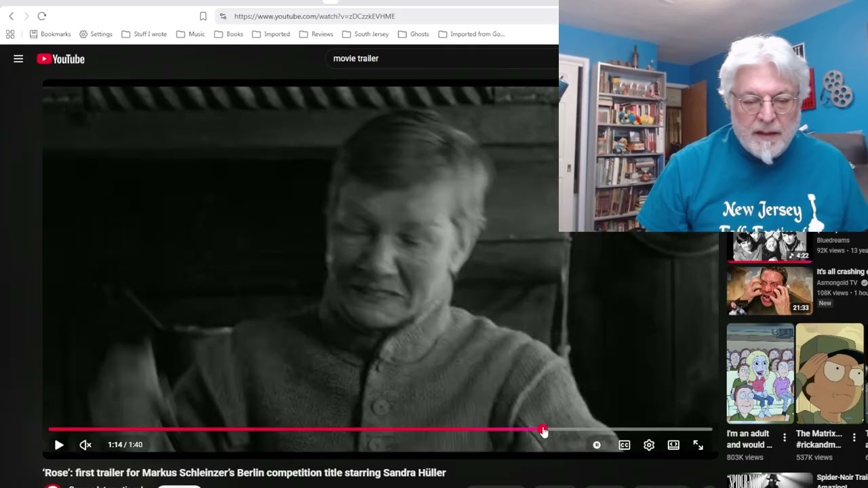Open the 'It's all crashing' video title
The image size is (868, 488).
pos(842,272)
